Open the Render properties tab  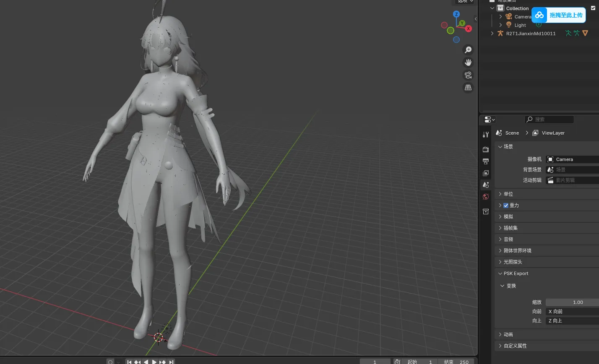pyautogui.click(x=486, y=149)
